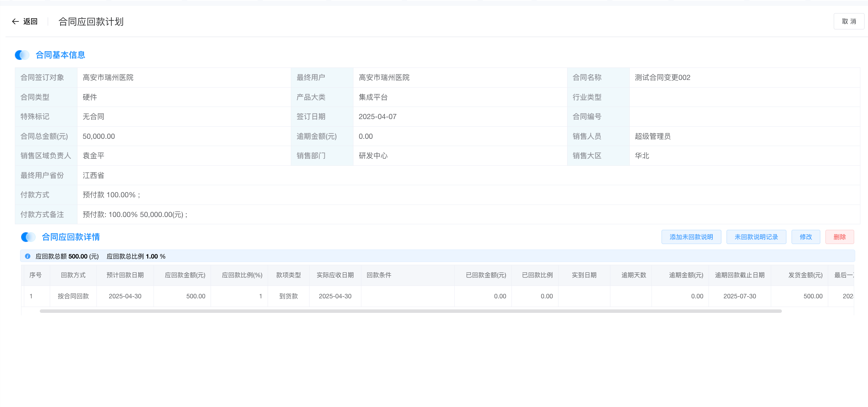
Task: Click the 合同应回款详情 section toggle icon
Action: coord(28,237)
